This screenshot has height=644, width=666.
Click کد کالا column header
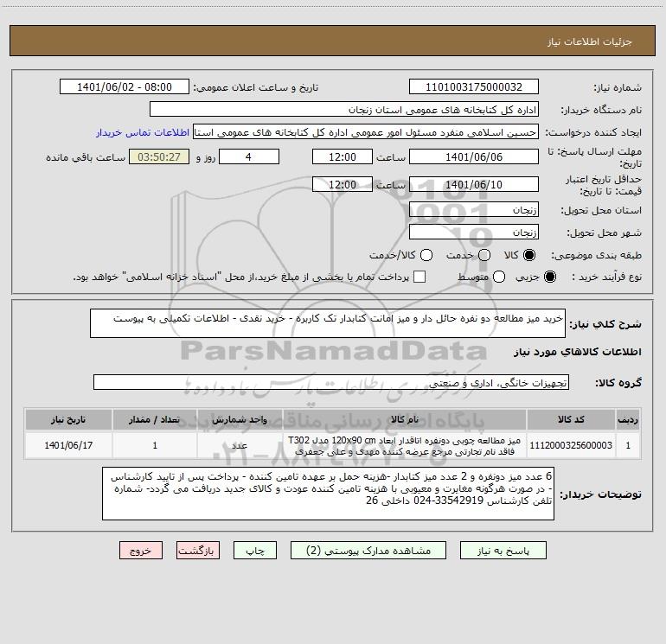[x=571, y=420]
